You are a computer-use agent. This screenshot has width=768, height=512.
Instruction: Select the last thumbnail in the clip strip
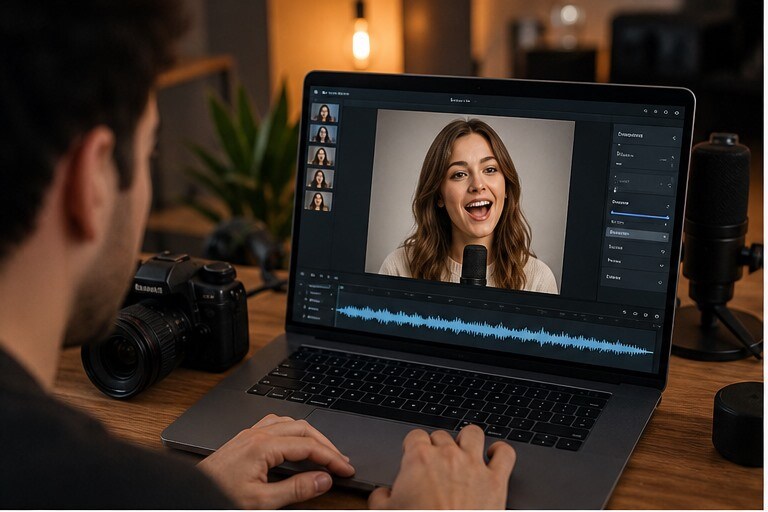[x=318, y=201]
